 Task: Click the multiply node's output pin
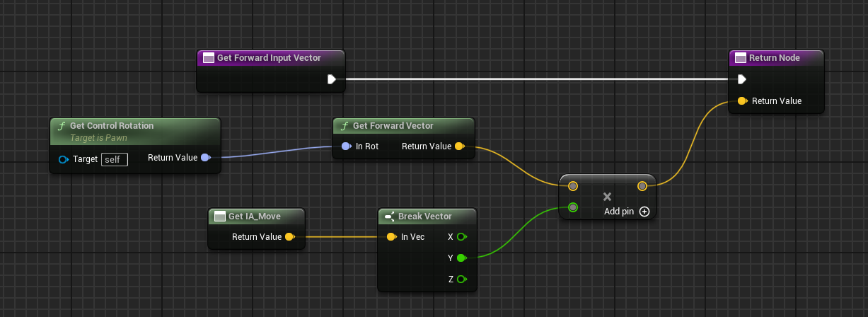(642, 186)
